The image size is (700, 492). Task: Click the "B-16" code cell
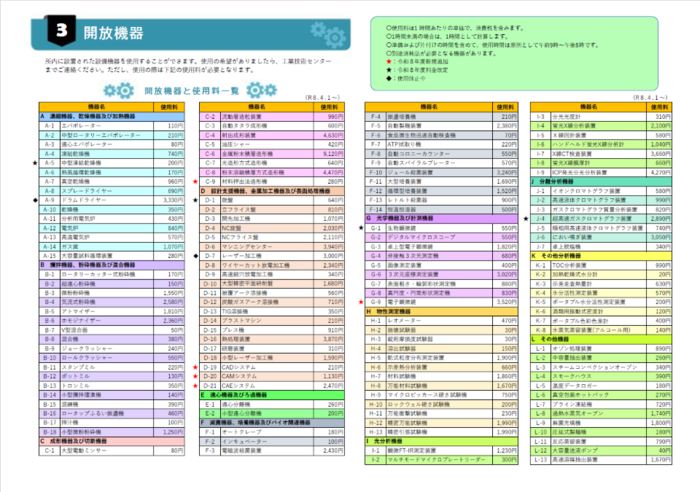coord(50,414)
